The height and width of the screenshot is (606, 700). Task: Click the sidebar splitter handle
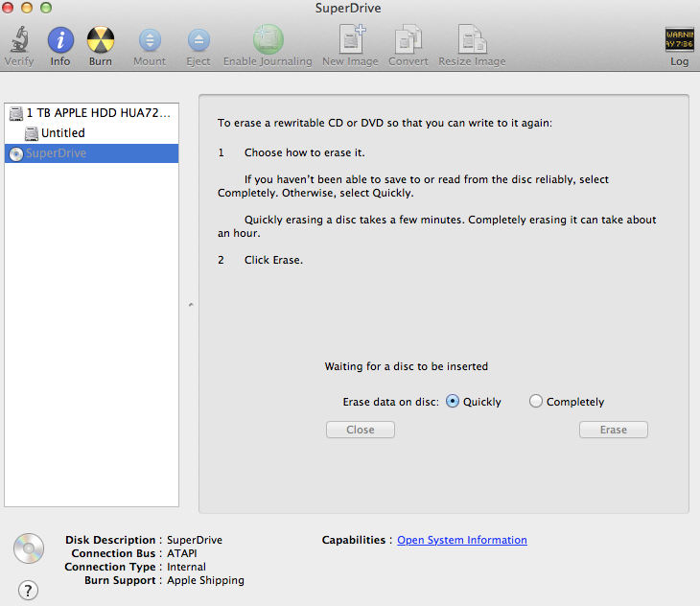click(x=191, y=305)
